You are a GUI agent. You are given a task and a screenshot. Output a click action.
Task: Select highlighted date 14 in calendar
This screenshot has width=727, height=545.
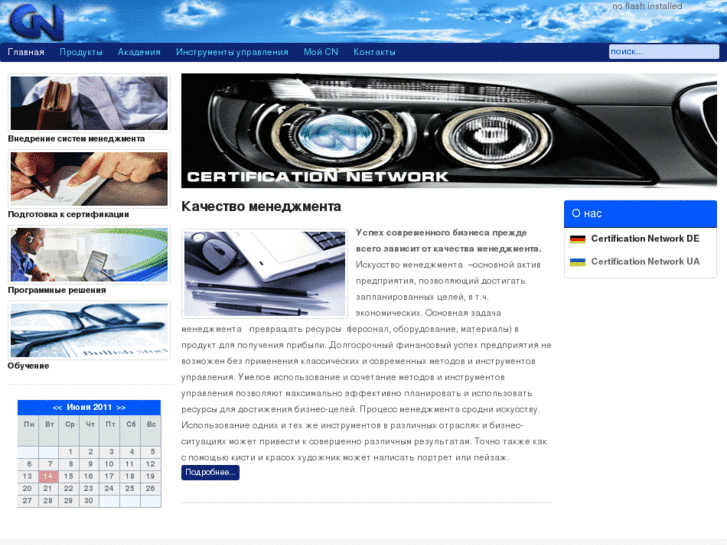tap(48, 476)
